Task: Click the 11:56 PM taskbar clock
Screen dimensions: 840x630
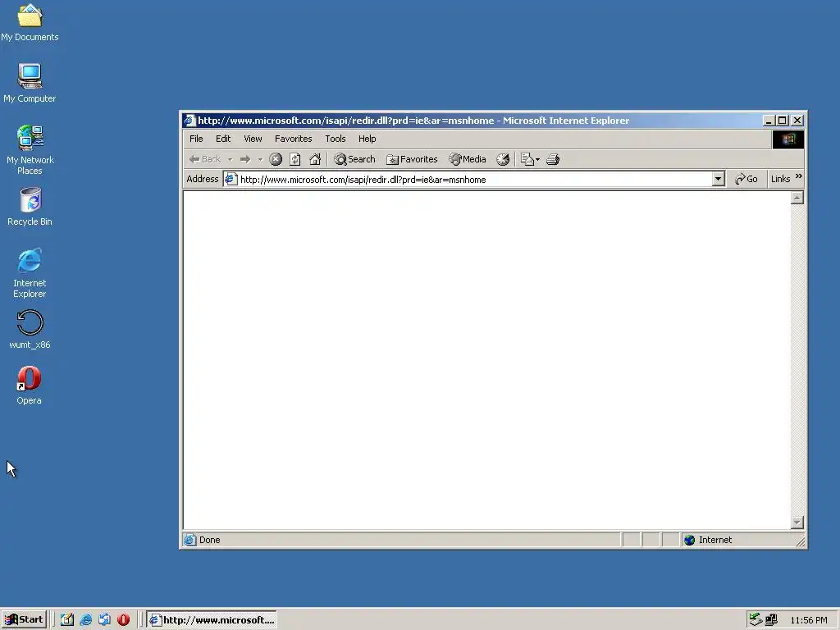Action: pyautogui.click(x=808, y=620)
